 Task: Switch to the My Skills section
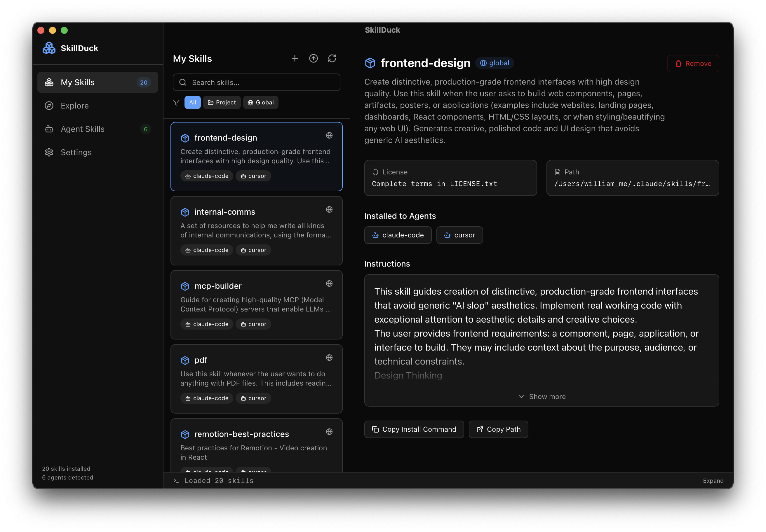tap(78, 82)
